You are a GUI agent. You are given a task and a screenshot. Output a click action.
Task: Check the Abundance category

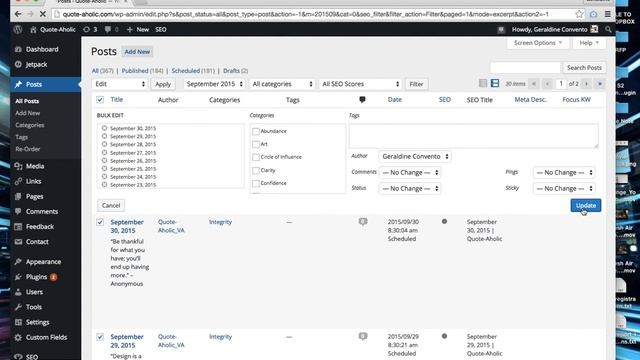[x=256, y=131]
